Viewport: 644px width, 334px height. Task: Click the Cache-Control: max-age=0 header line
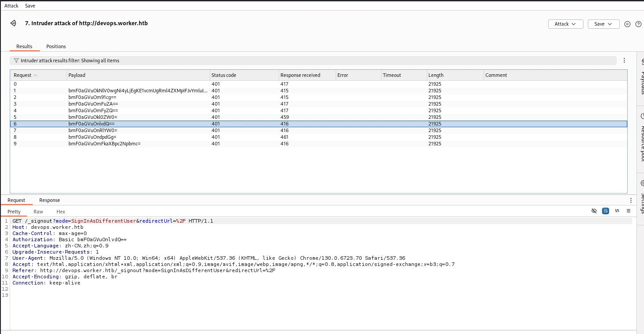click(49, 233)
